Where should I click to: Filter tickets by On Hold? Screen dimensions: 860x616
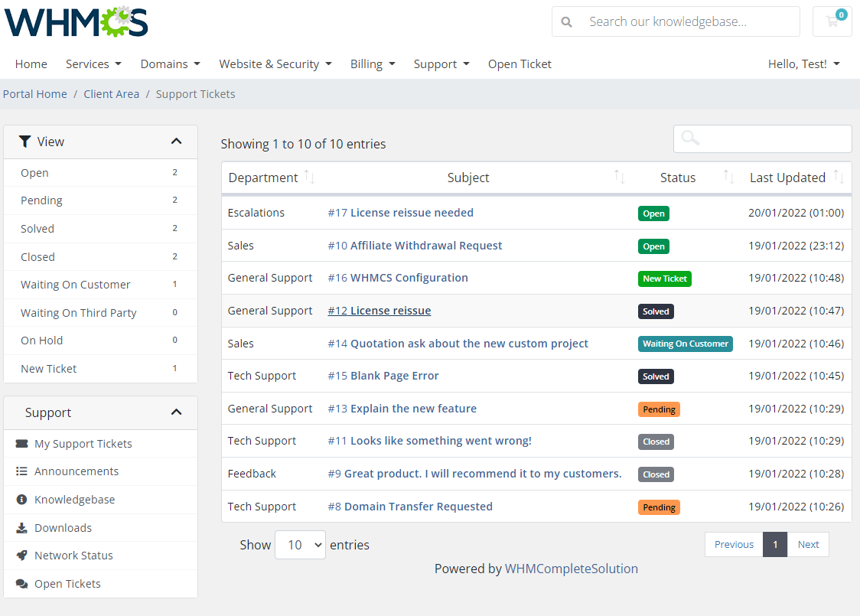pyautogui.click(x=100, y=341)
